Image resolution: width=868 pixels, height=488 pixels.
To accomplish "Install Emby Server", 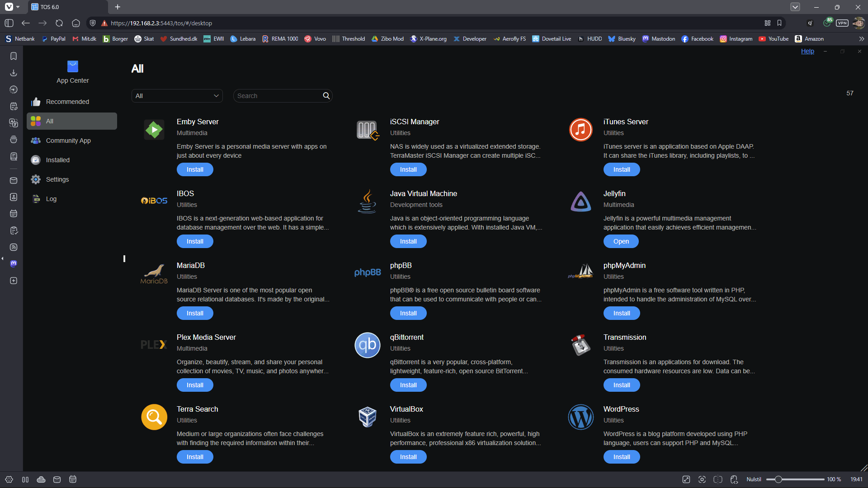I will click(x=195, y=169).
